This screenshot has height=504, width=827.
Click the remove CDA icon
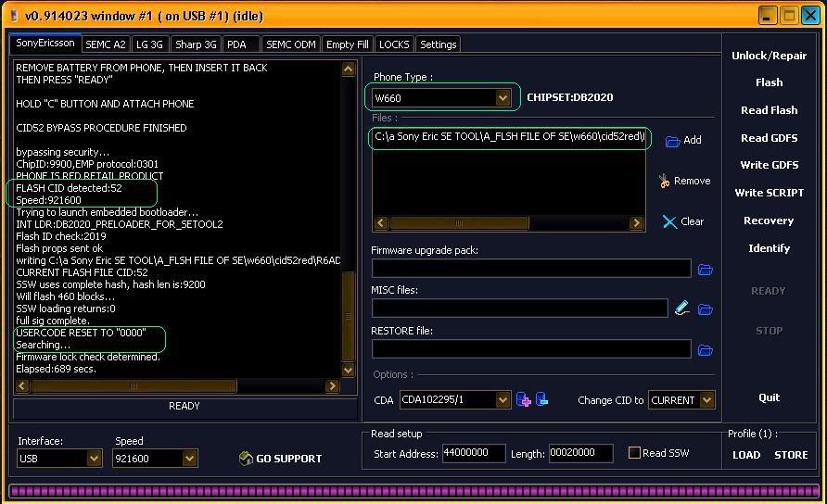(541, 399)
